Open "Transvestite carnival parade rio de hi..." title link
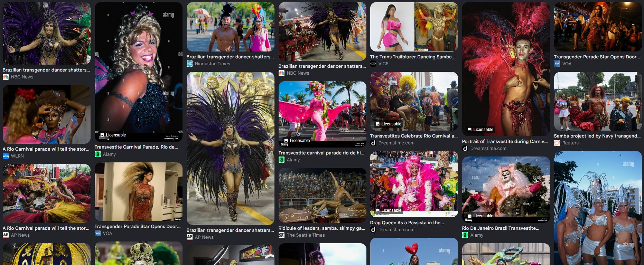This screenshot has height=265, width=644. (x=321, y=153)
